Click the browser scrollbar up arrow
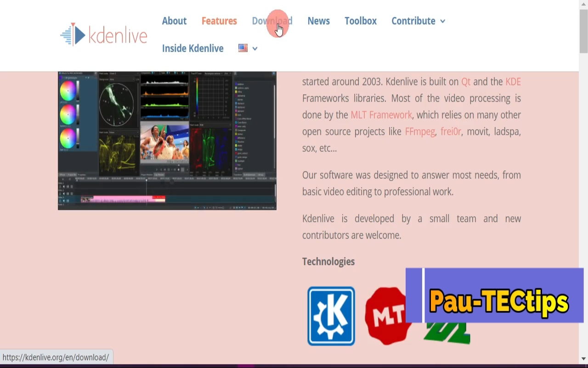Screen dimensions: 588x368 583,4
